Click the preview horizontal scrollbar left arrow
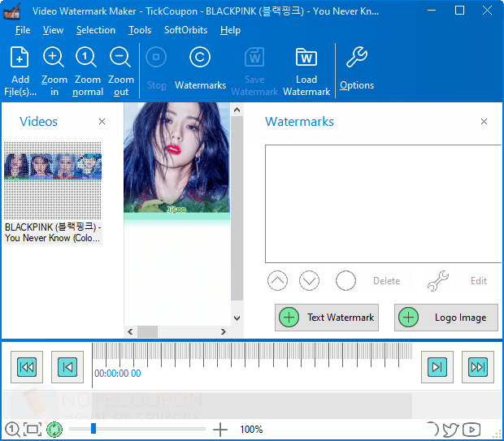Screen dimensions: 504x441 click(x=130, y=332)
